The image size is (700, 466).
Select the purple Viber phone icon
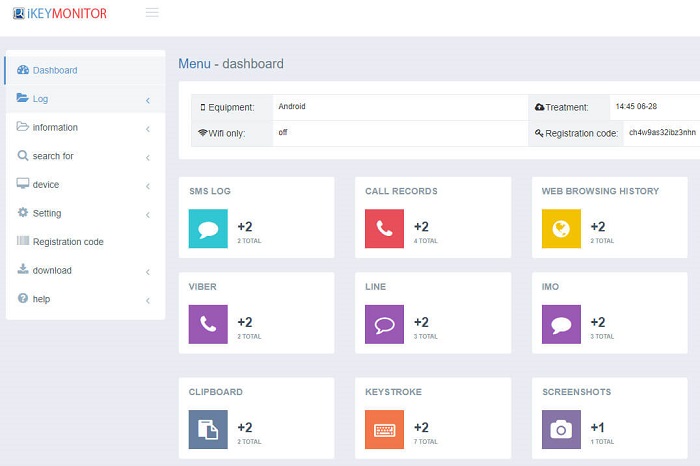click(x=208, y=324)
